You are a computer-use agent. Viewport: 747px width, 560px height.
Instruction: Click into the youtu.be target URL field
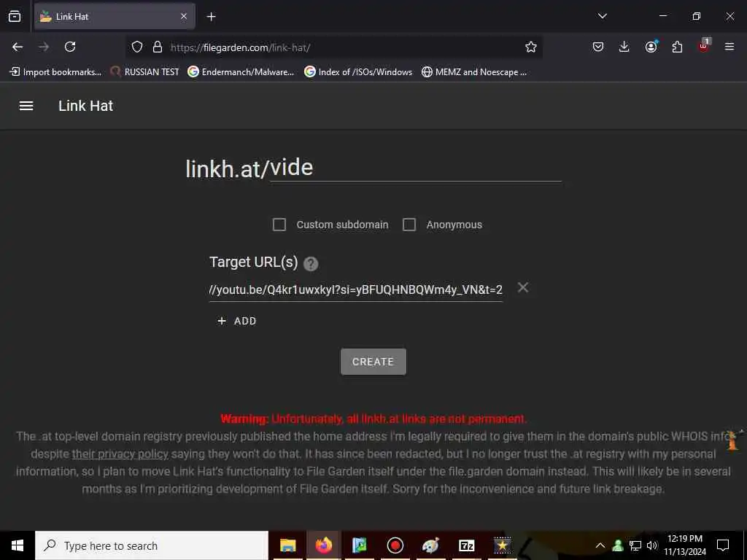[x=356, y=289]
